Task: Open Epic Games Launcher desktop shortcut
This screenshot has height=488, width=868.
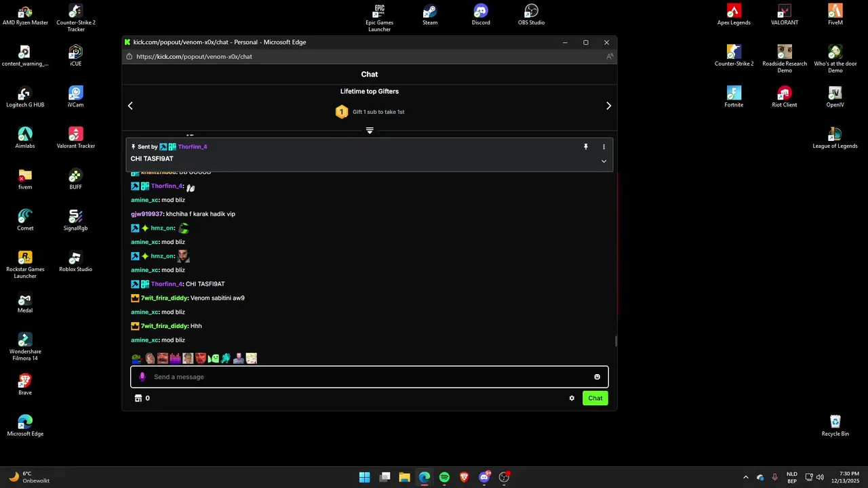Action: coord(379,18)
